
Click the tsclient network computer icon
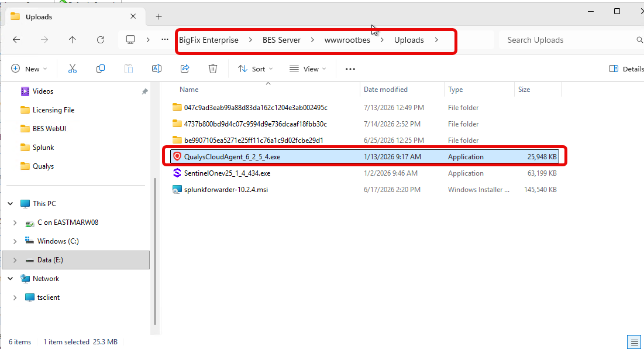[x=30, y=297]
